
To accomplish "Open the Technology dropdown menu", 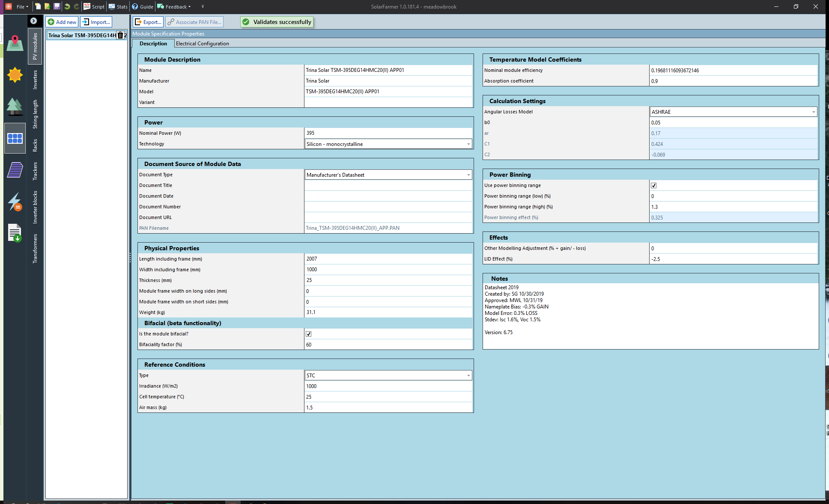I will point(470,144).
